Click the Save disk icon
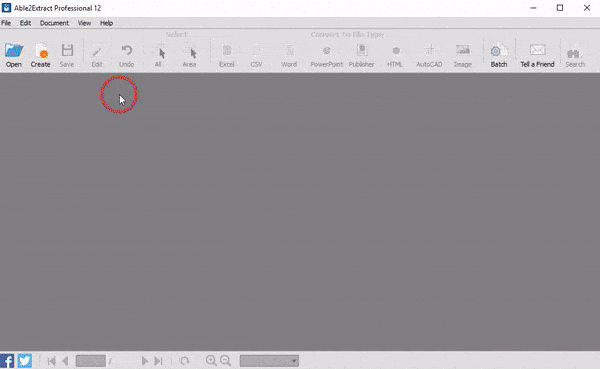This screenshot has width=600, height=369. (x=67, y=51)
